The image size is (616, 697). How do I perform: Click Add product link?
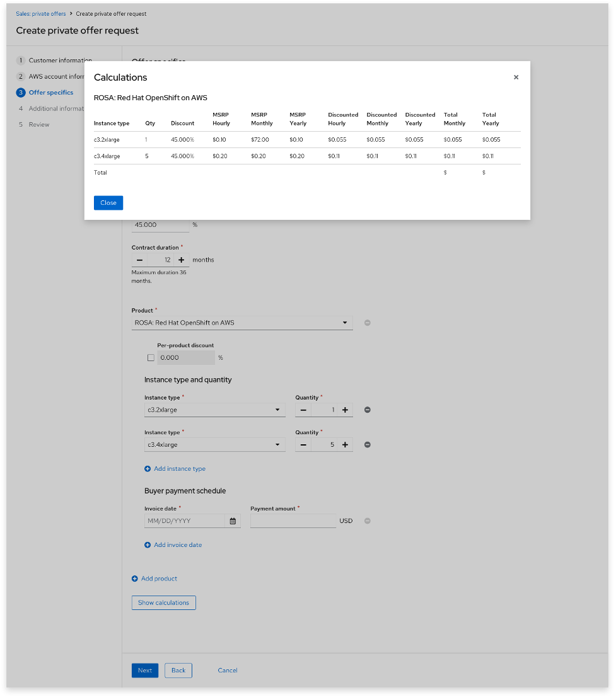pyautogui.click(x=154, y=579)
